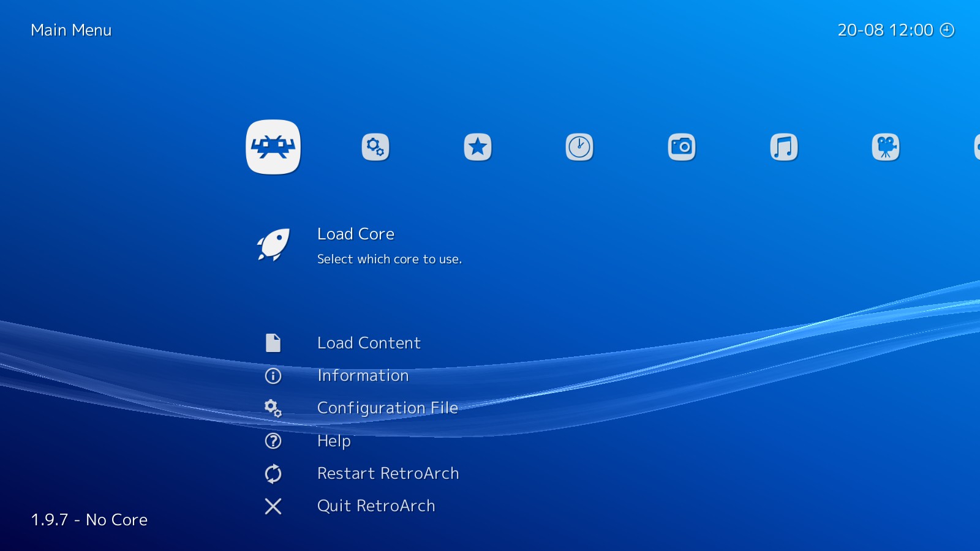Open the Help menu entry
This screenshot has height=551, width=980.
(x=334, y=441)
